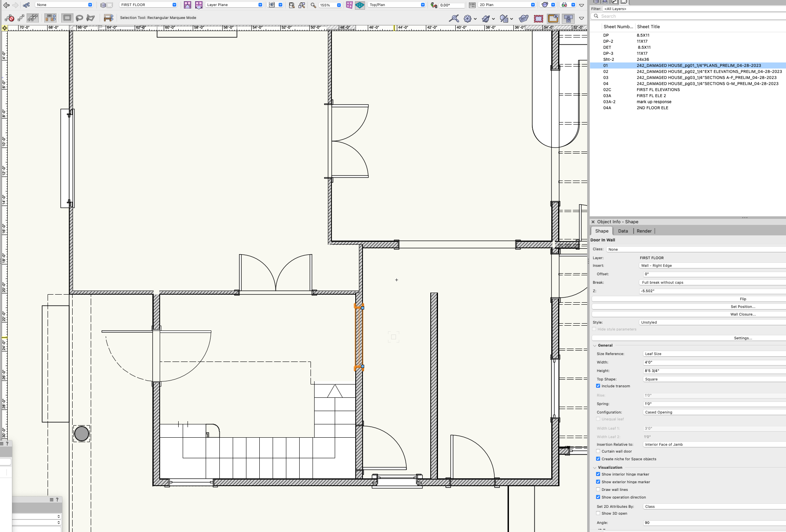Click the gear settings toolbar icon
Image resolution: width=786 pixels, height=532 pixels.
tap(468, 19)
